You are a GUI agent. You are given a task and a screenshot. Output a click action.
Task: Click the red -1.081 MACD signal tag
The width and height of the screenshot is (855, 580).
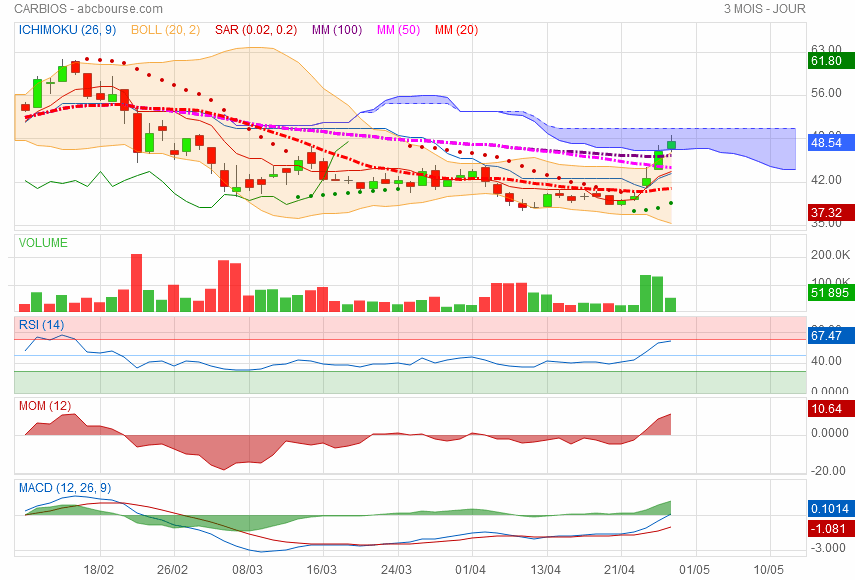831,529
